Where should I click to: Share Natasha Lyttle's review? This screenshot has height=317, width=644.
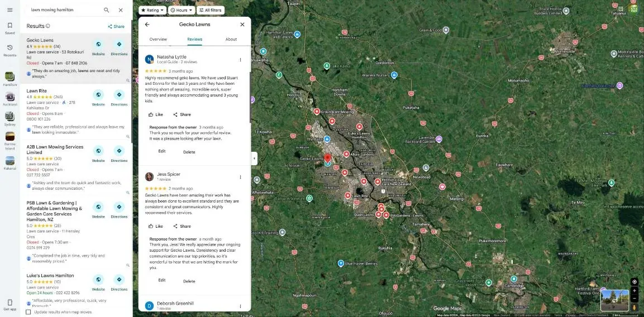tap(182, 114)
